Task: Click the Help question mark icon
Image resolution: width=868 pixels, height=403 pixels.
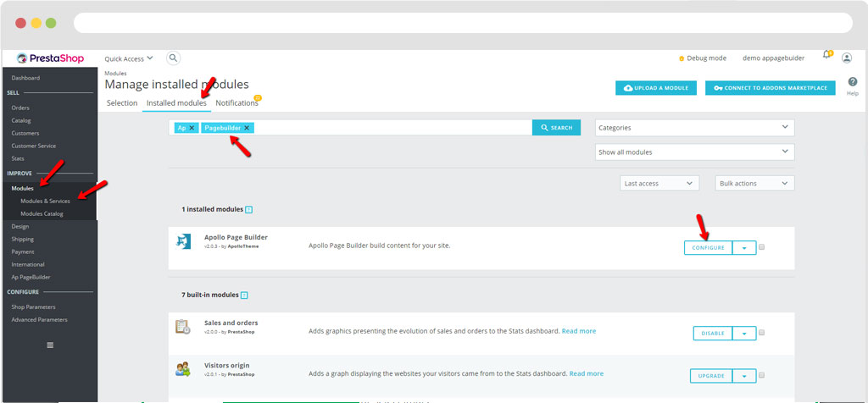Action: (853, 82)
